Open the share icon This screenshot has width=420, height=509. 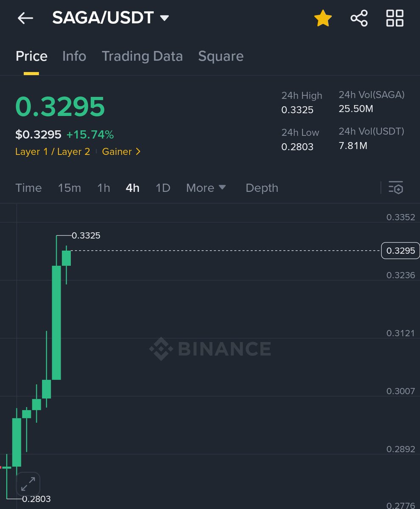point(359,18)
